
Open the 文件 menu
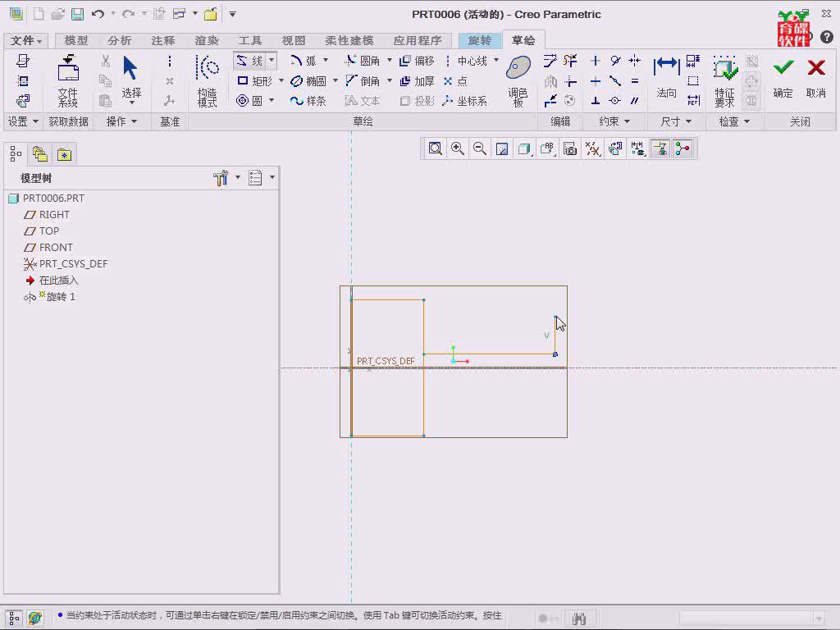pos(25,41)
